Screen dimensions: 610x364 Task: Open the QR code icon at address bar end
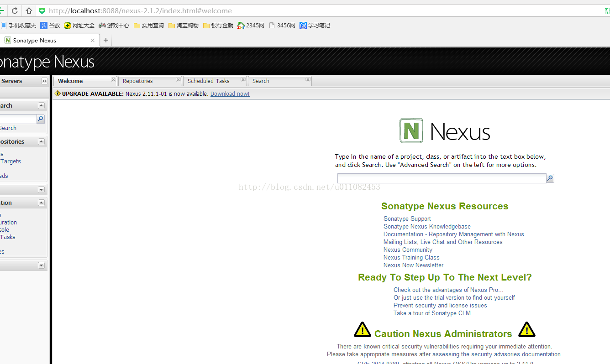pos(607,11)
